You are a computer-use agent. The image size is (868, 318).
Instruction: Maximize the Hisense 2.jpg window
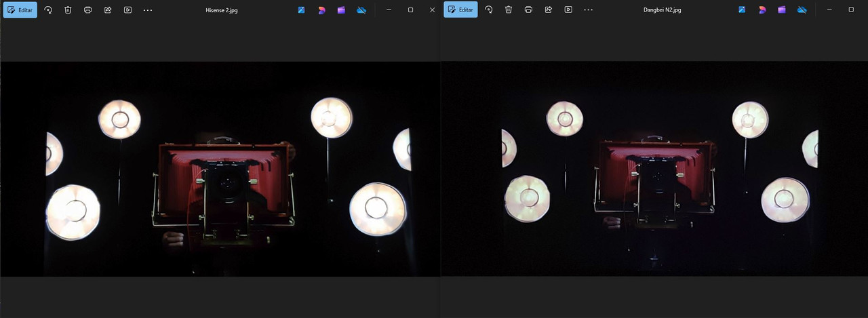pyautogui.click(x=411, y=10)
